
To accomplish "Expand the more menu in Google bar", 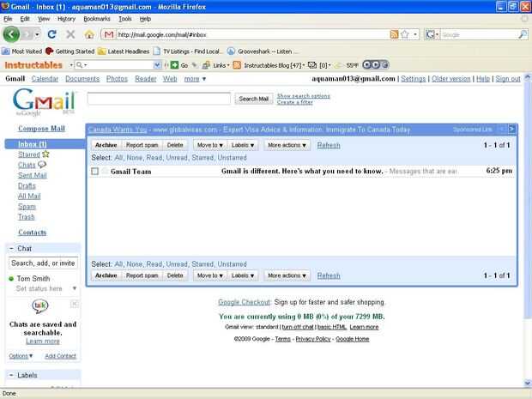I will pyautogui.click(x=195, y=79).
